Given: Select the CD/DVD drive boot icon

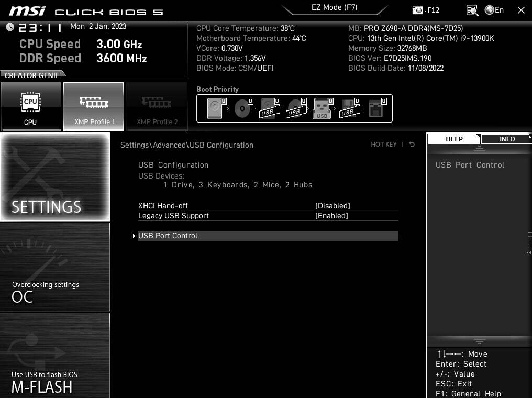Looking at the screenshot, I should point(241,108).
